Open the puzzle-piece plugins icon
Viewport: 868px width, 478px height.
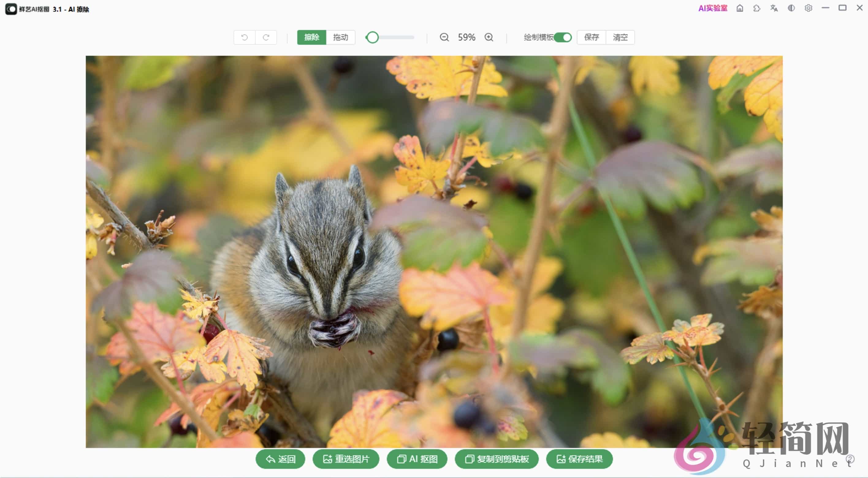[x=757, y=8]
